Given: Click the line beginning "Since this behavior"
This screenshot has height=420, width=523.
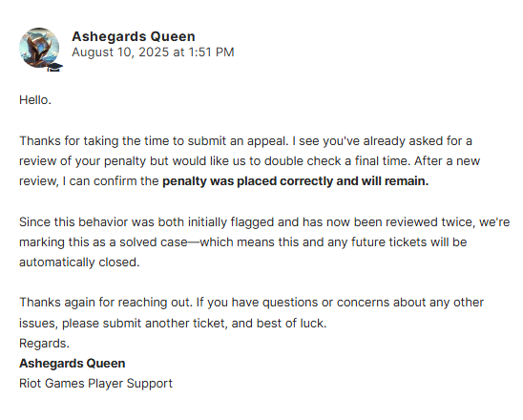Looking at the screenshot, I should click(x=264, y=221).
